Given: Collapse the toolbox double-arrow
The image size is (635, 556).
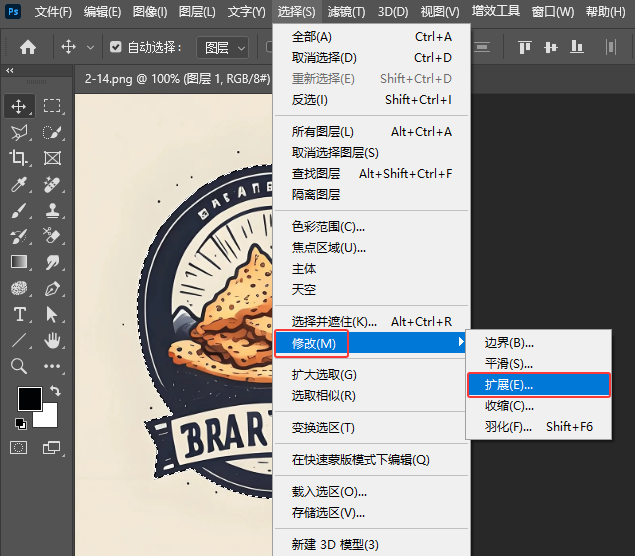Looking at the screenshot, I should click(x=10, y=70).
